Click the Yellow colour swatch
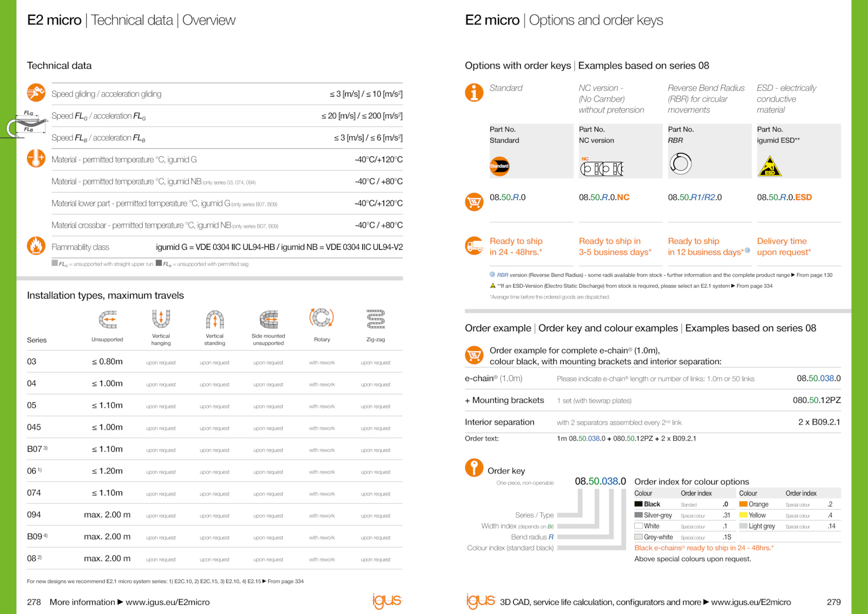Viewport: 868px width, 614px height. 743,515
